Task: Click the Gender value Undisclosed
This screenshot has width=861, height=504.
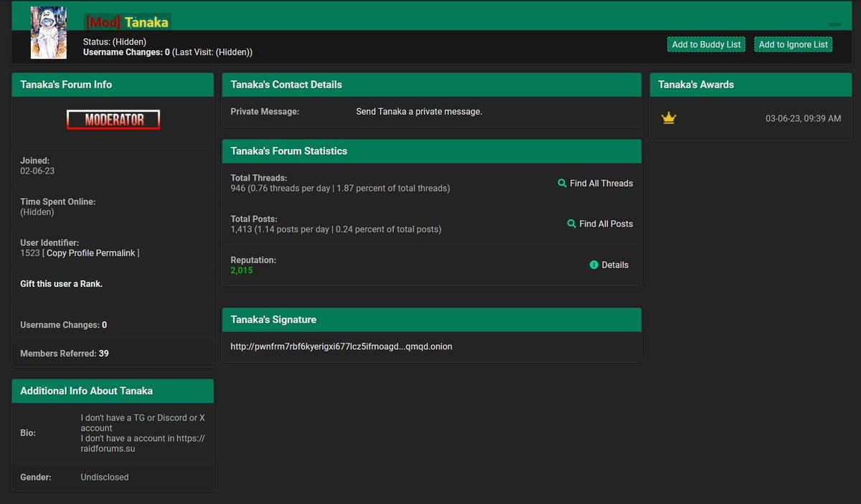Action: pos(105,477)
